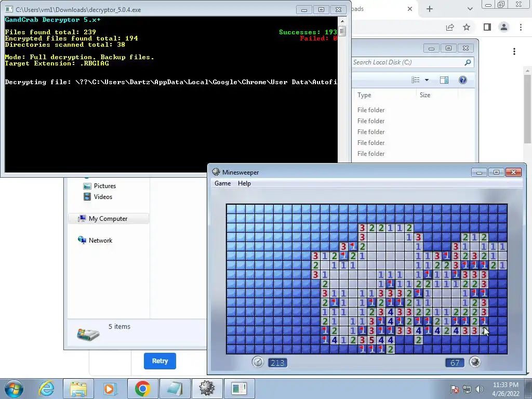Click the Minesweeper clock timer icon
Image resolution: width=532 pixels, height=399 pixels.
[258, 362]
